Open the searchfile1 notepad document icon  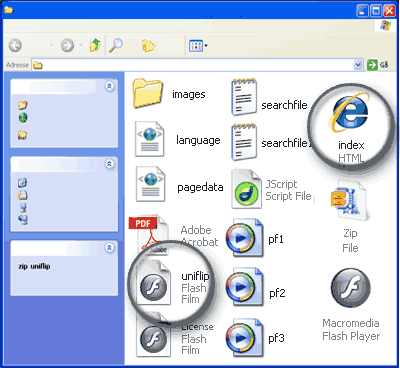click(x=244, y=142)
